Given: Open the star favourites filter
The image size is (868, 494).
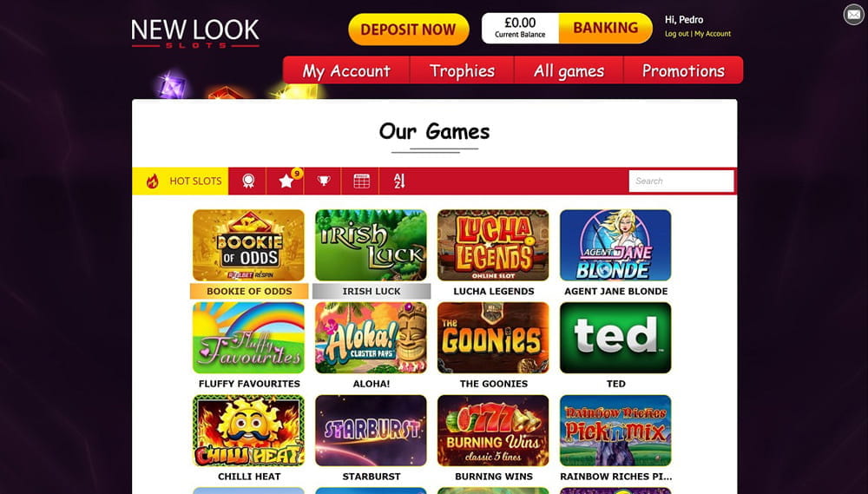Looking at the screenshot, I should click(x=285, y=181).
